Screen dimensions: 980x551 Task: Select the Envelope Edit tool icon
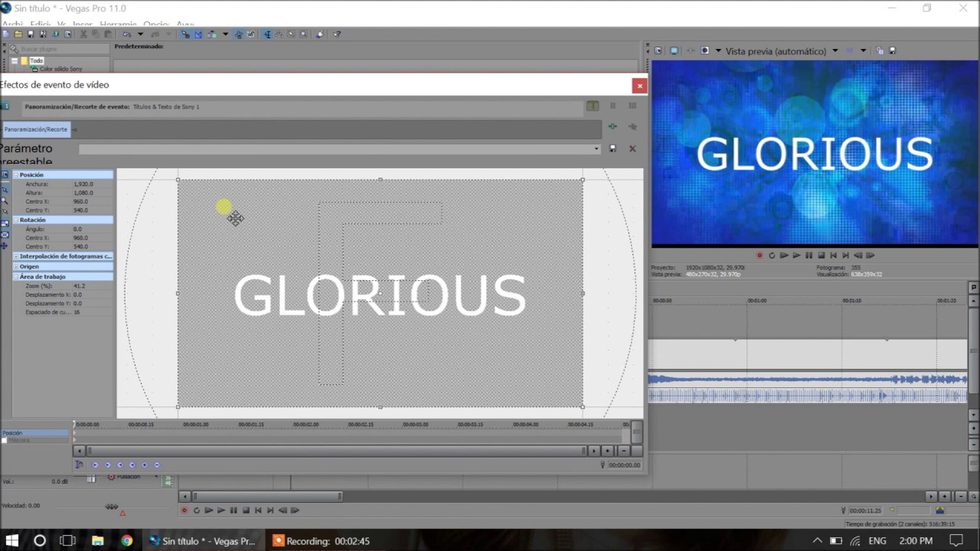pyautogui.click(x=279, y=34)
